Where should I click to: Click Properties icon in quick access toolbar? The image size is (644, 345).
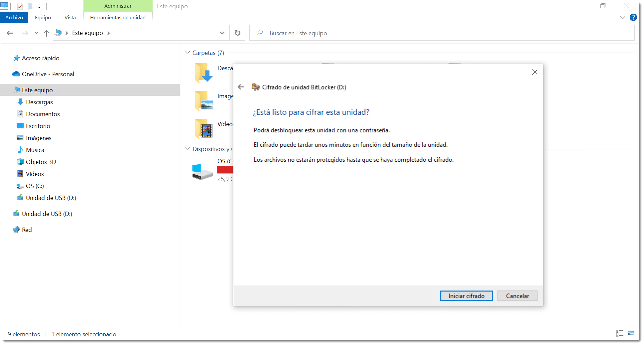pyautogui.click(x=20, y=6)
